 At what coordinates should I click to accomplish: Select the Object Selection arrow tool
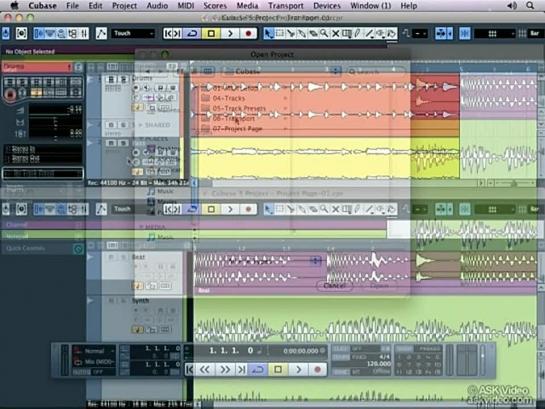(x=268, y=33)
